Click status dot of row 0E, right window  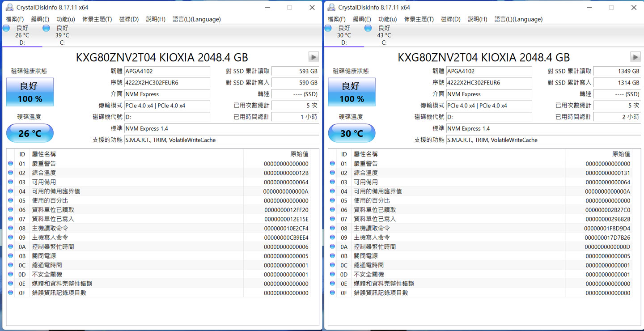[x=333, y=284]
